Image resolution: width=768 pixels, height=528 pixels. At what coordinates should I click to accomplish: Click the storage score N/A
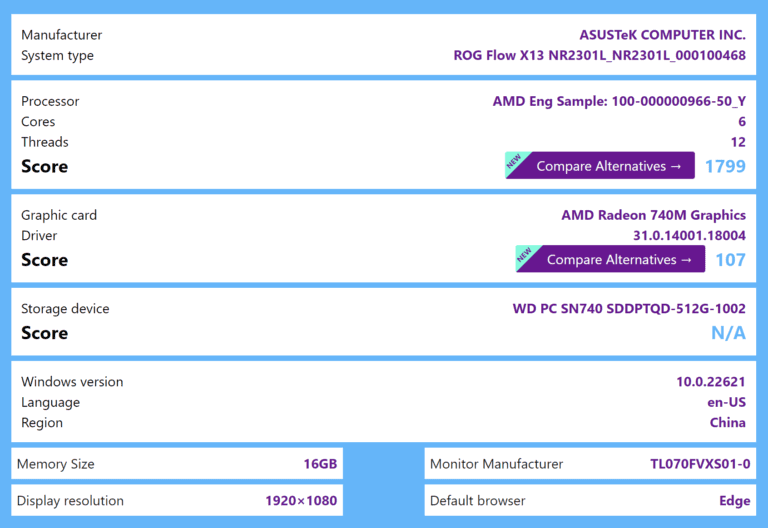coord(728,333)
